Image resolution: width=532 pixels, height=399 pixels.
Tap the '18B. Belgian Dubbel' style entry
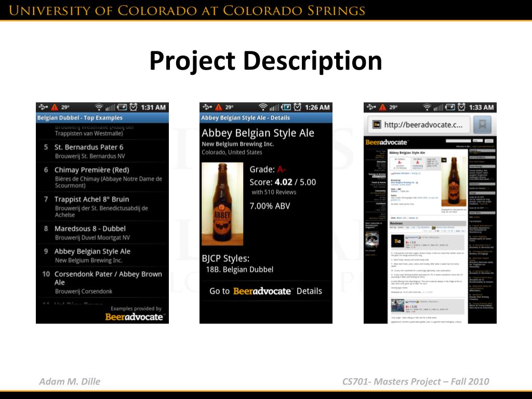(x=240, y=270)
